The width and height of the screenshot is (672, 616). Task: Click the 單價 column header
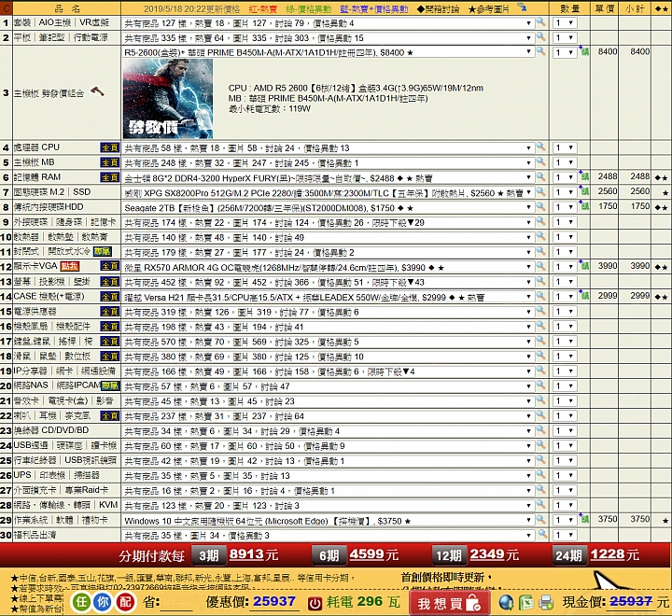click(x=604, y=8)
